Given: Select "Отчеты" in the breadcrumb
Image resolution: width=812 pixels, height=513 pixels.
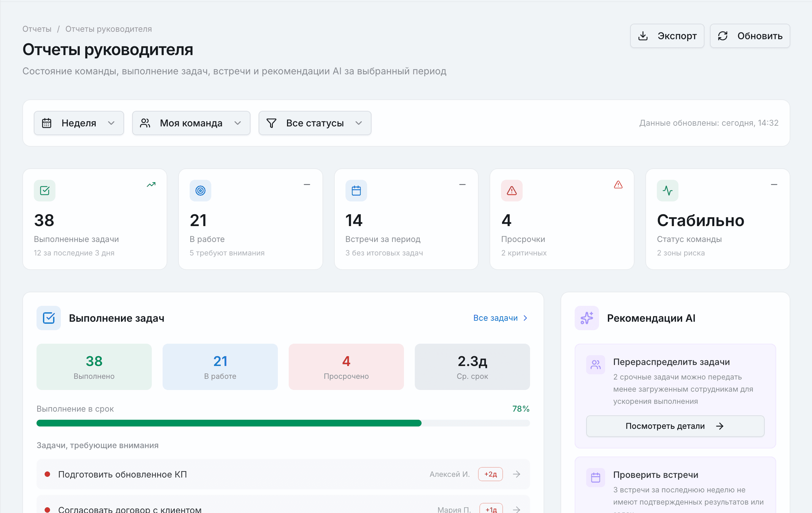Looking at the screenshot, I should point(37,29).
